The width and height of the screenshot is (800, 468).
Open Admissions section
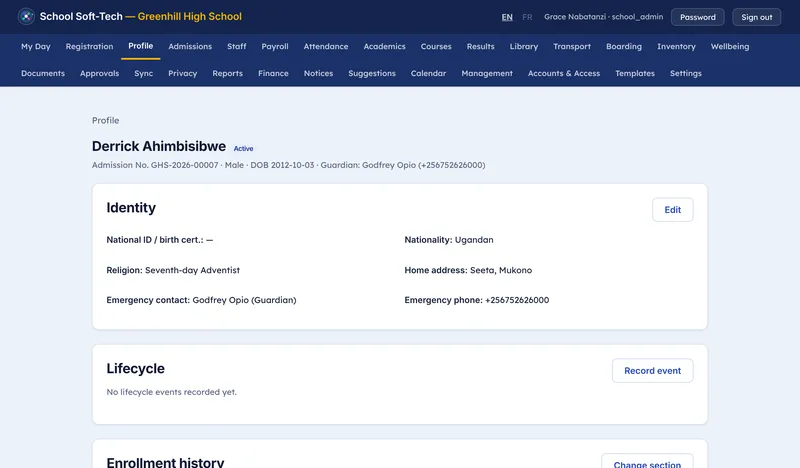[x=190, y=46]
